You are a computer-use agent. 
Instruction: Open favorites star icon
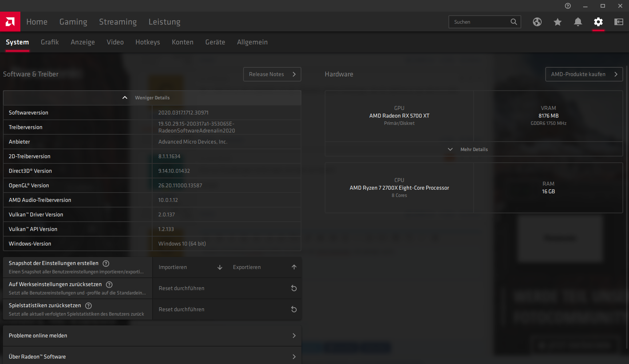tap(558, 22)
